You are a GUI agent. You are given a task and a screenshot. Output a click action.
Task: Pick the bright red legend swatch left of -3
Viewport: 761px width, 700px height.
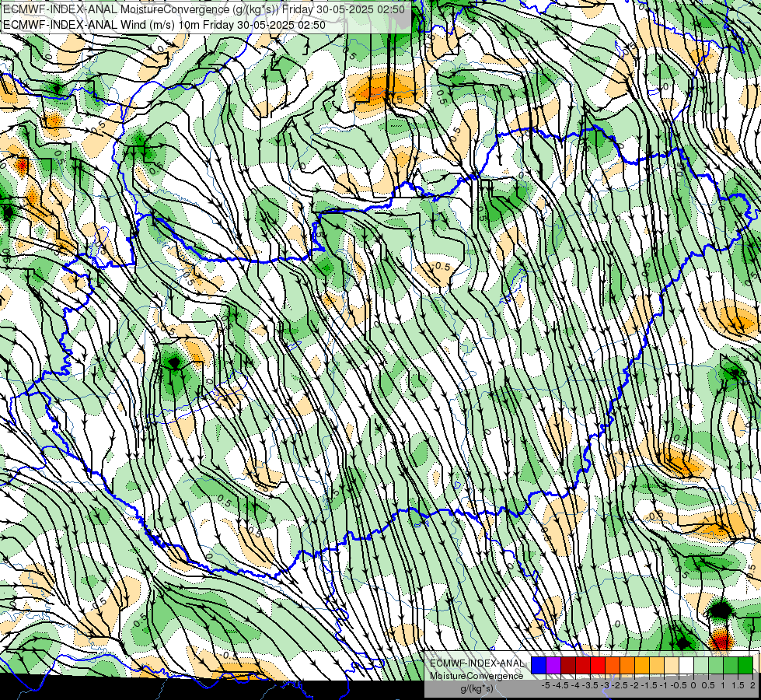(598, 665)
